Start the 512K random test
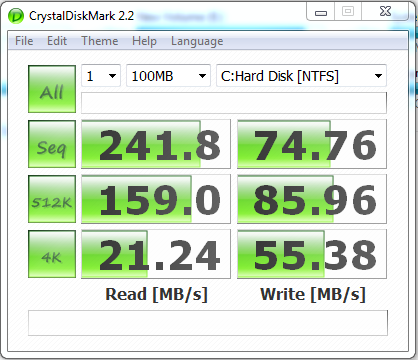 coord(52,199)
